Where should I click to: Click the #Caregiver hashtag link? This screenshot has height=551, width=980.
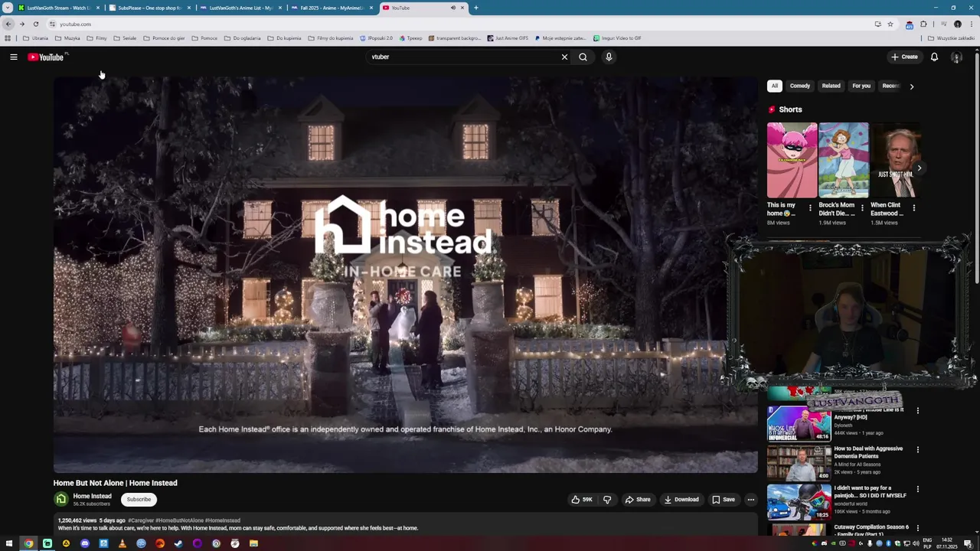click(x=141, y=520)
